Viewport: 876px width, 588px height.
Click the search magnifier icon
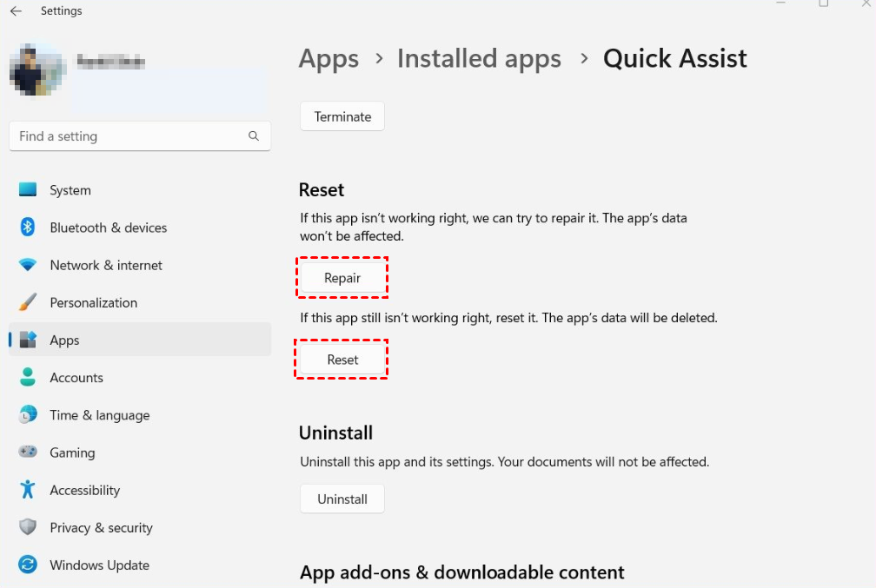254,136
